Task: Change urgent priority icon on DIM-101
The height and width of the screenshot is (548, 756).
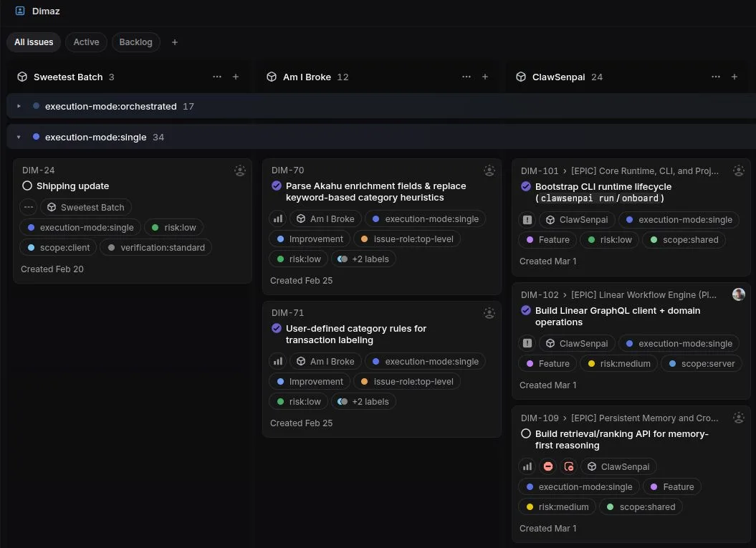Action: coord(527,220)
